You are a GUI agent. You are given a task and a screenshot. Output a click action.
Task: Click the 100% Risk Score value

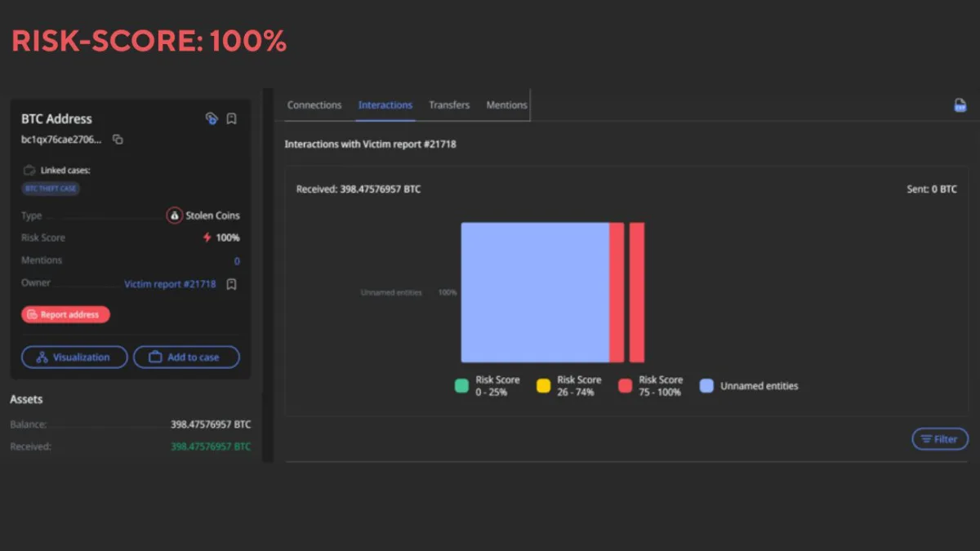(x=228, y=238)
